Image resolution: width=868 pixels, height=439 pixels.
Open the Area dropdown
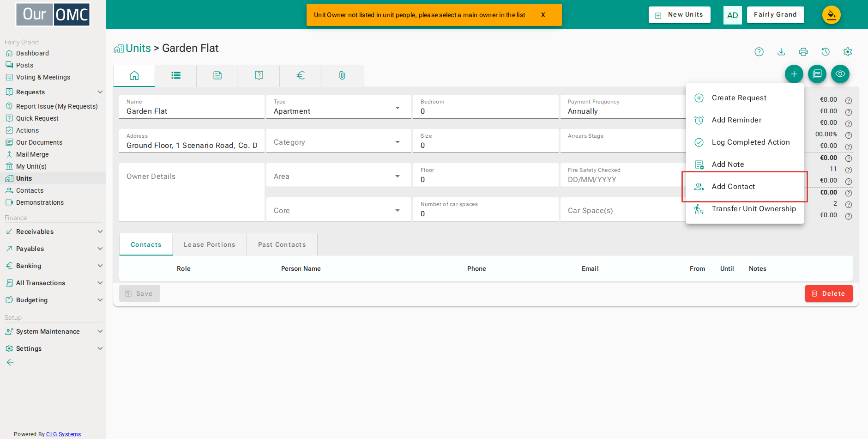coord(339,175)
